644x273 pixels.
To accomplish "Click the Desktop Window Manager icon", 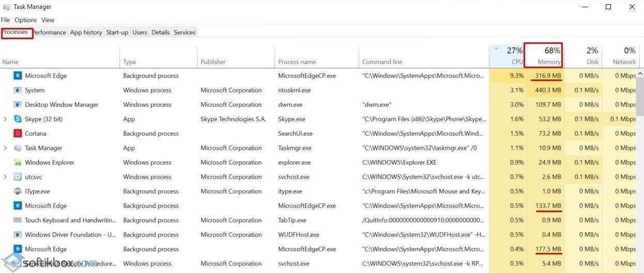I will tap(18, 105).
